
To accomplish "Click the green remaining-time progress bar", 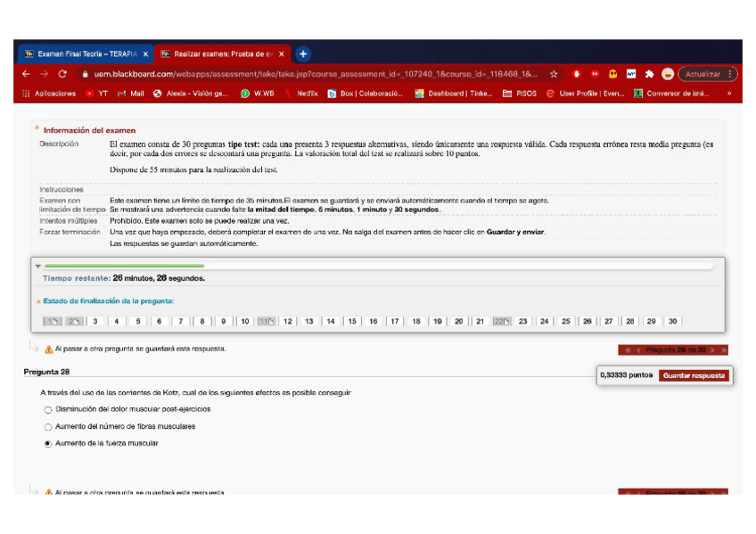I will (x=124, y=266).
